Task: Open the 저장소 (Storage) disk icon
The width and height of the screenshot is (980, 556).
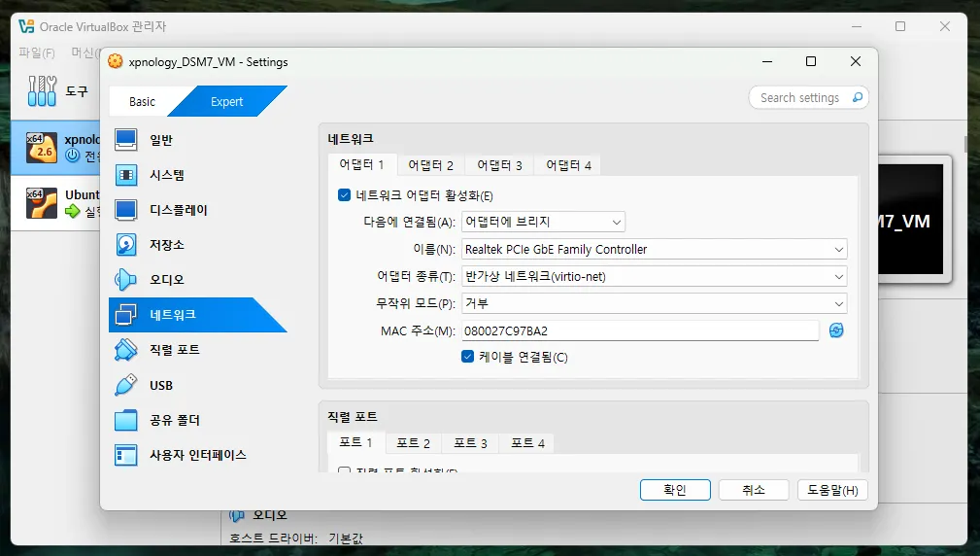Action: click(125, 245)
